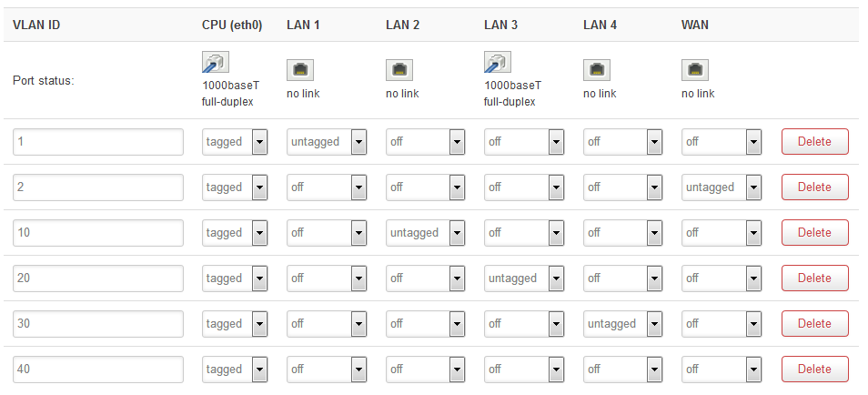Focus the VLAN ID field containing 30
This screenshot has height=395, width=868.
click(x=98, y=323)
